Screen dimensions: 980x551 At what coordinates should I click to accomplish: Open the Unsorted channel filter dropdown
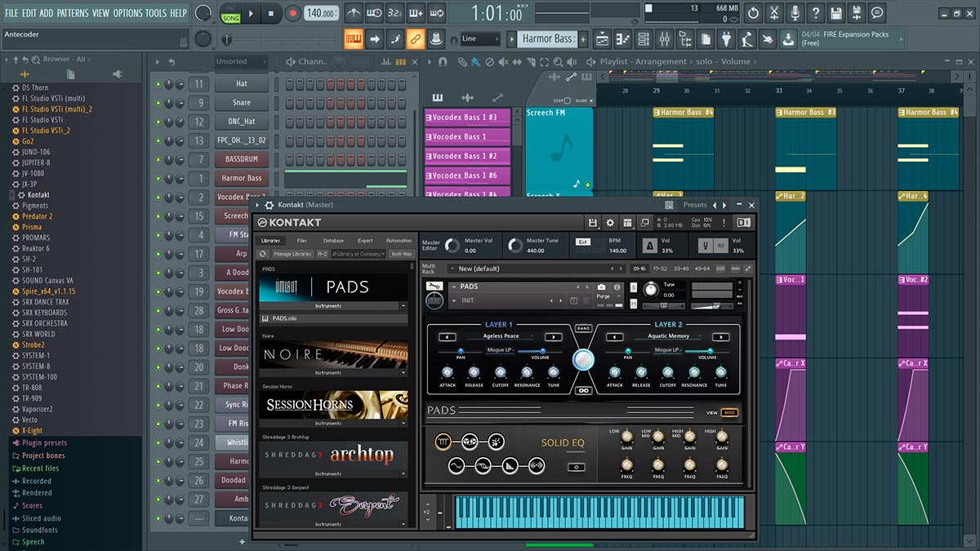(x=241, y=61)
